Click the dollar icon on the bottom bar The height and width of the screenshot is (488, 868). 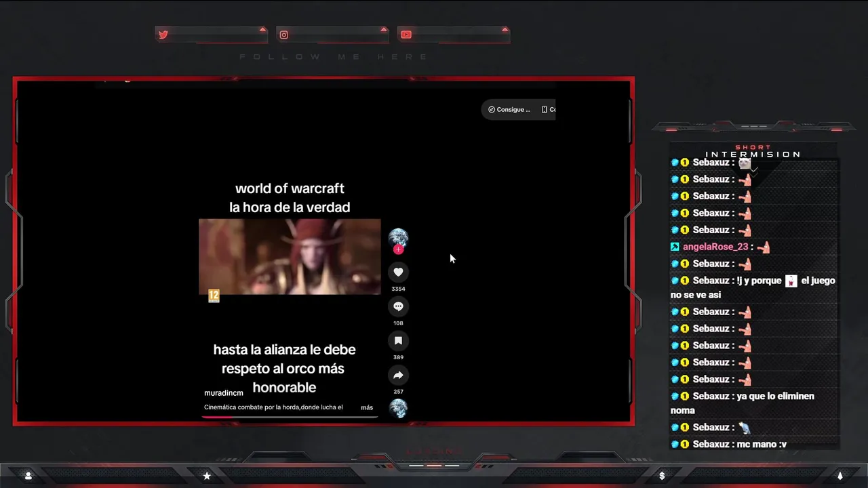click(662, 476)
